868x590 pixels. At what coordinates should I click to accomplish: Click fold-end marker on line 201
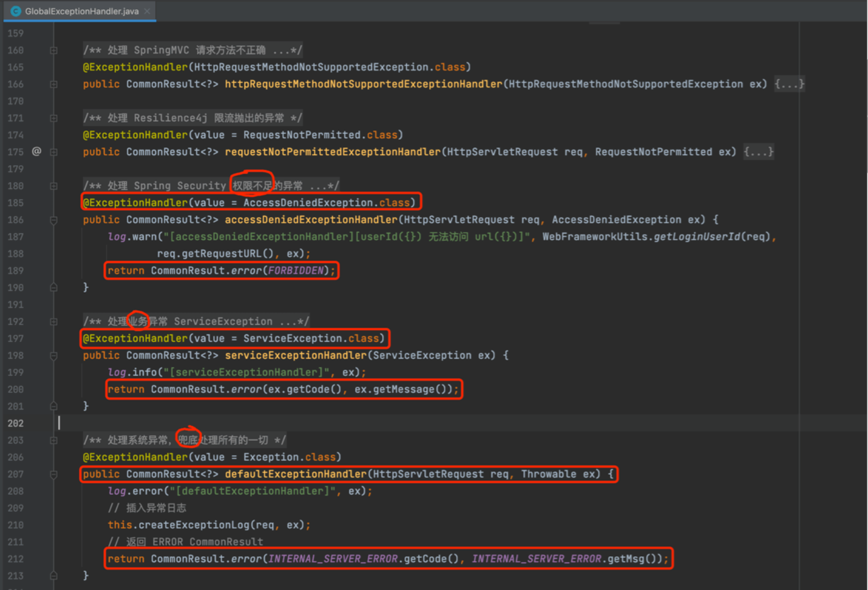click(x=54, y=406)
